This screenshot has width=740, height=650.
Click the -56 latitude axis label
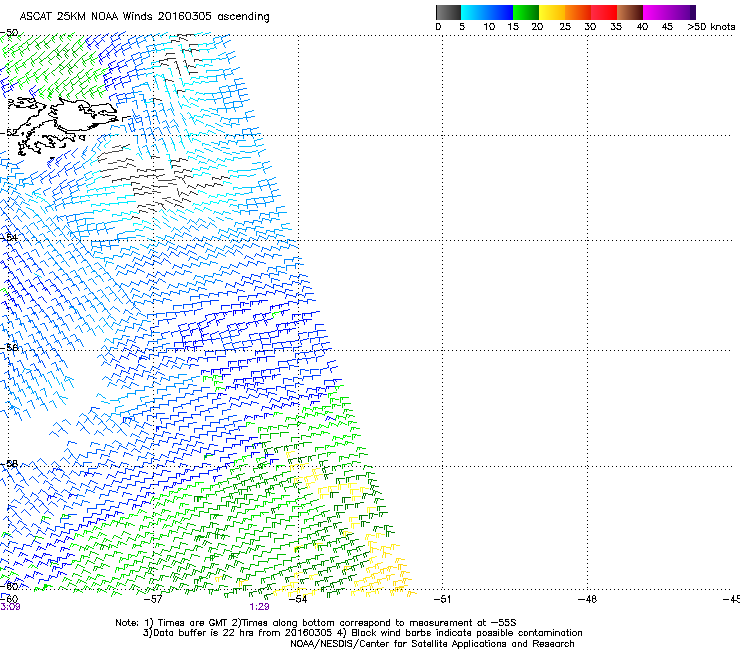pos(9,347)
